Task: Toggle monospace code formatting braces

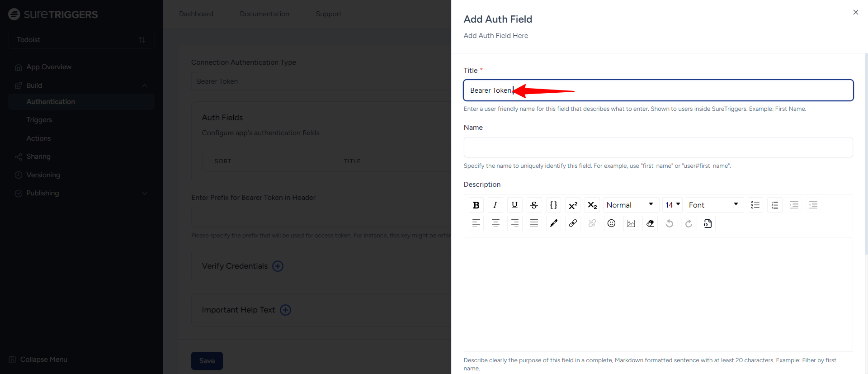Action: (x=553, y=205)
